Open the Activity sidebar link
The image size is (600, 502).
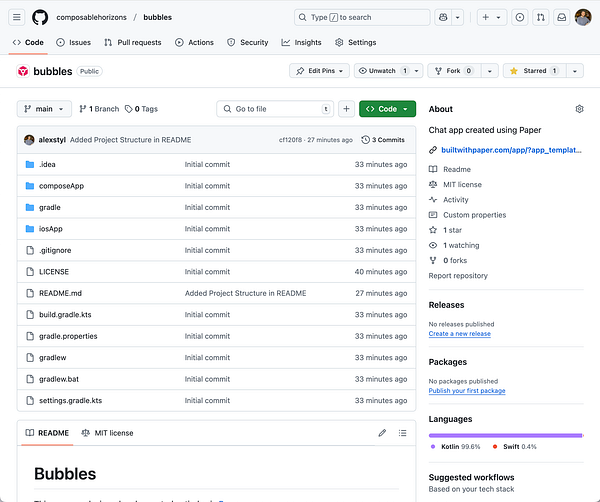(x=455, y=200)
